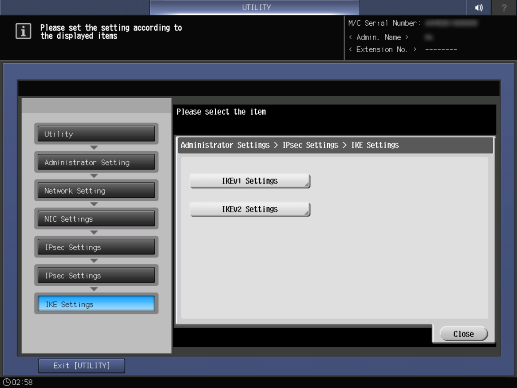
Task: Go to Network Setting in the sidebar
Action: (96, 190)
